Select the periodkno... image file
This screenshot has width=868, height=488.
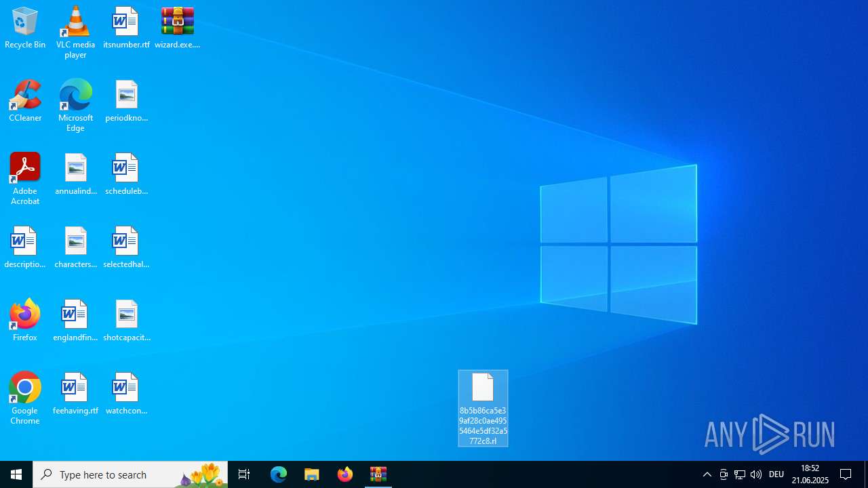(126, 102)
